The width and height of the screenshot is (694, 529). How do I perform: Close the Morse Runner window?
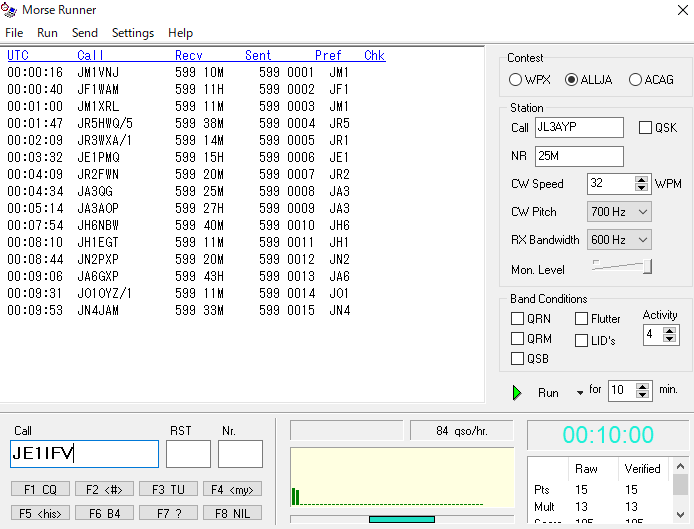pos(683,10)
